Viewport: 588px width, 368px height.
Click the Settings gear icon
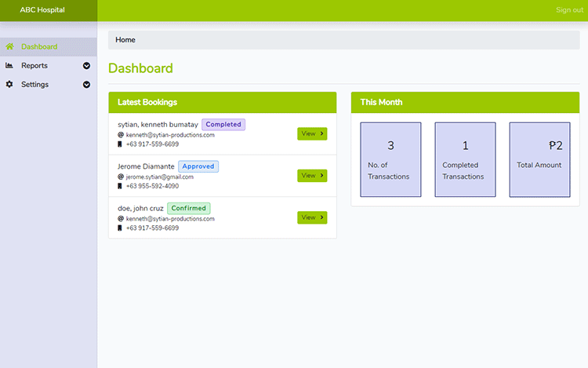[9, 85]
